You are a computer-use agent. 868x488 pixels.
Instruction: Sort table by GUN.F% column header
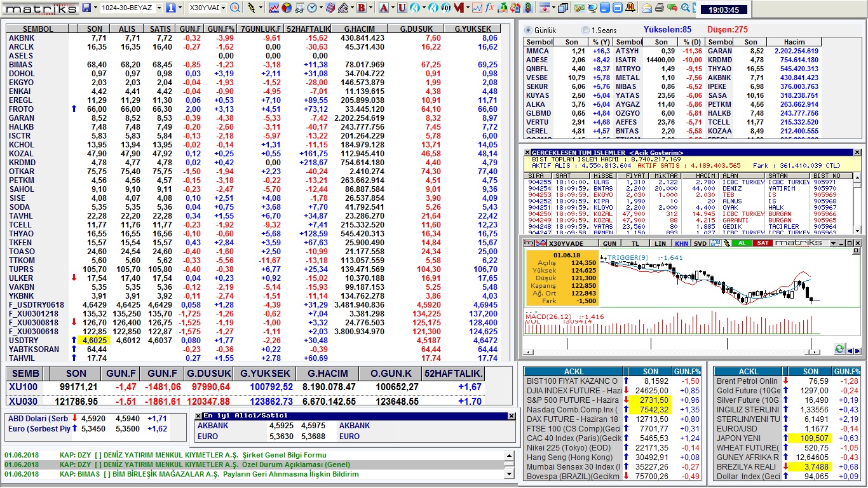click(221, 29)
